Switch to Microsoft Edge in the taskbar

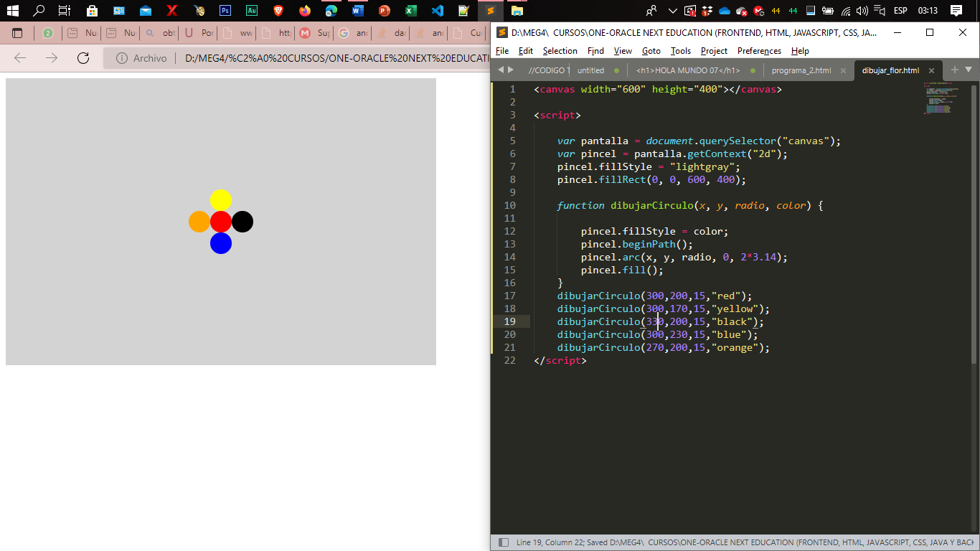pyautogui.click(x=331, y=11)
